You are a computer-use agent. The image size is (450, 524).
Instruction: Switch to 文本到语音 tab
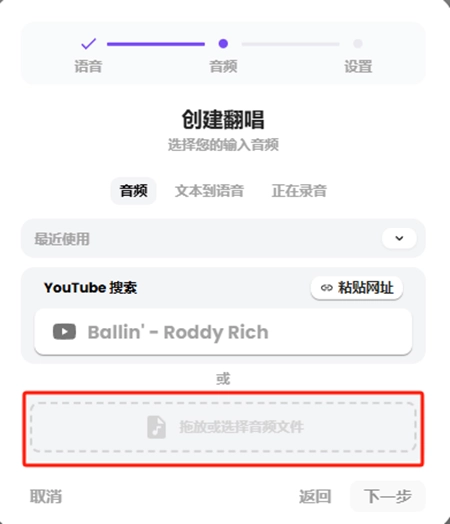pos(209,191)
